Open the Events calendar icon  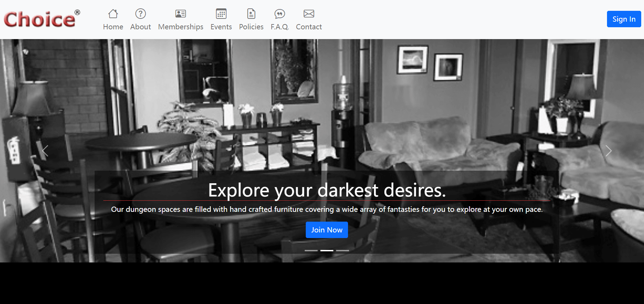221,14
